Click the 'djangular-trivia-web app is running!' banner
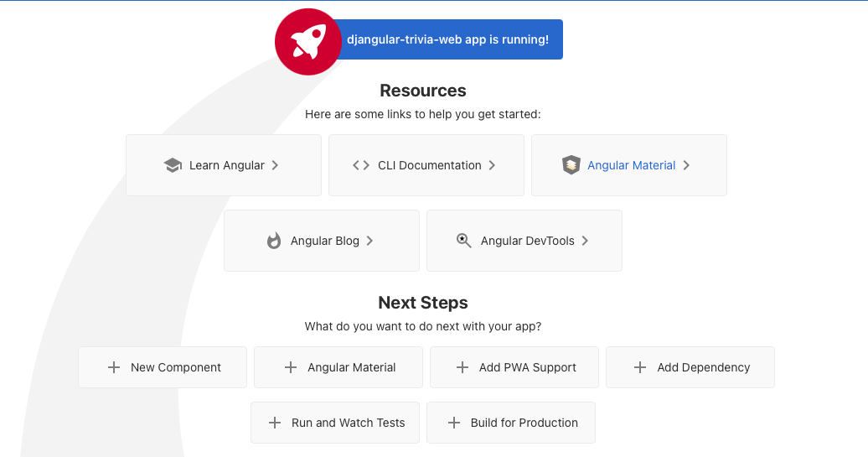868x457 pixels. coord(448,39)
